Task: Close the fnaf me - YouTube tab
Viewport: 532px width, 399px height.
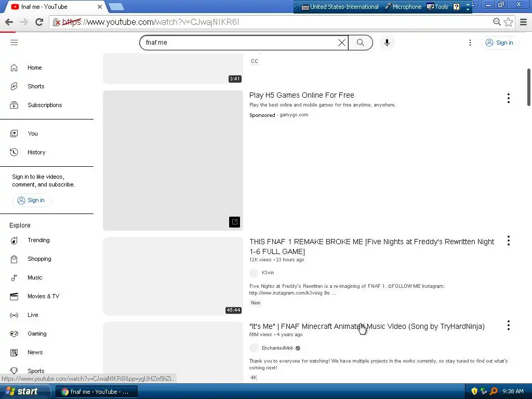Action: click(x=100, y=7)
